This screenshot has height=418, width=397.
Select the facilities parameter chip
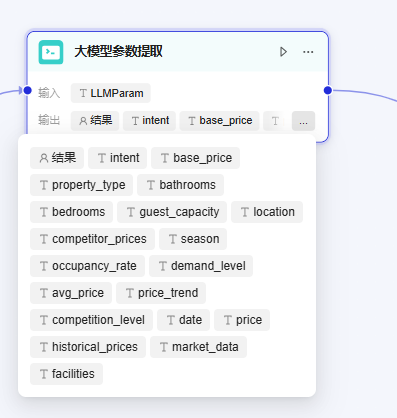pyautogui.click(x=66, y=374)
